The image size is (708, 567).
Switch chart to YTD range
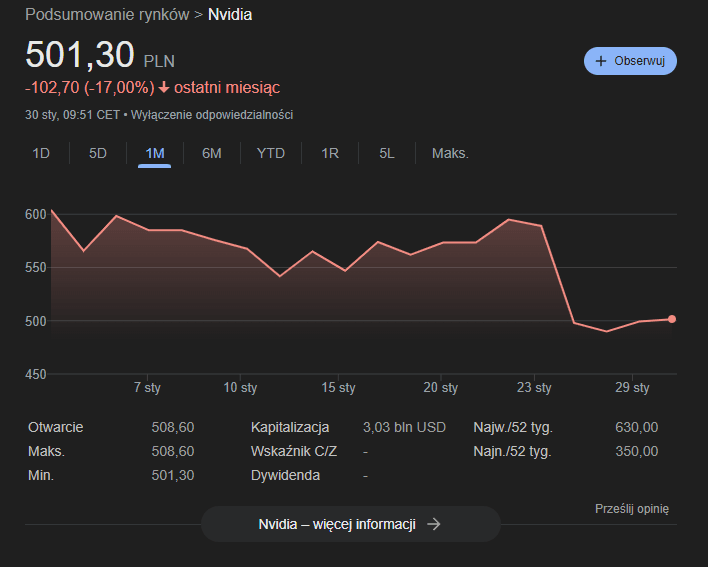pyautogui.click(x=270, y=153)
